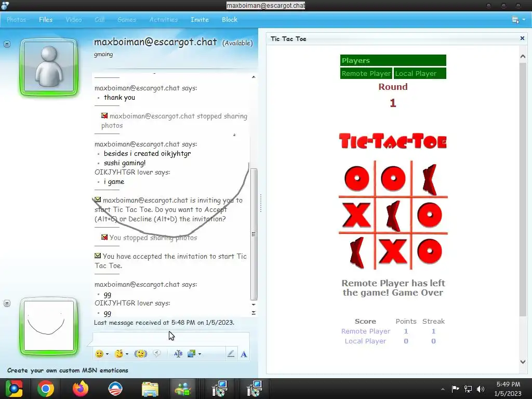The image size is (532, 399).
Task: Open Firefox from the taskbar
Action: (81, 389)
